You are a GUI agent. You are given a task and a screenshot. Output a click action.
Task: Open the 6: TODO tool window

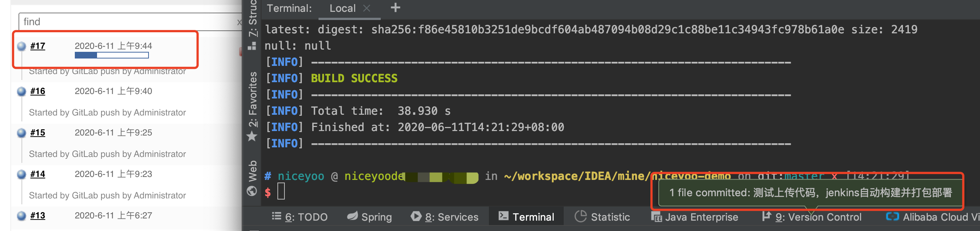pyautogui.click(x=300, y=217)
